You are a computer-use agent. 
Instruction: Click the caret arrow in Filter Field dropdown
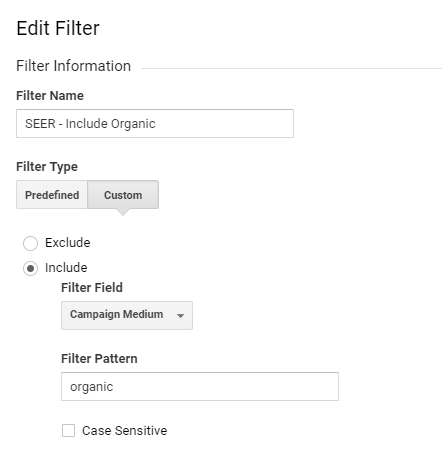[180, 316]
